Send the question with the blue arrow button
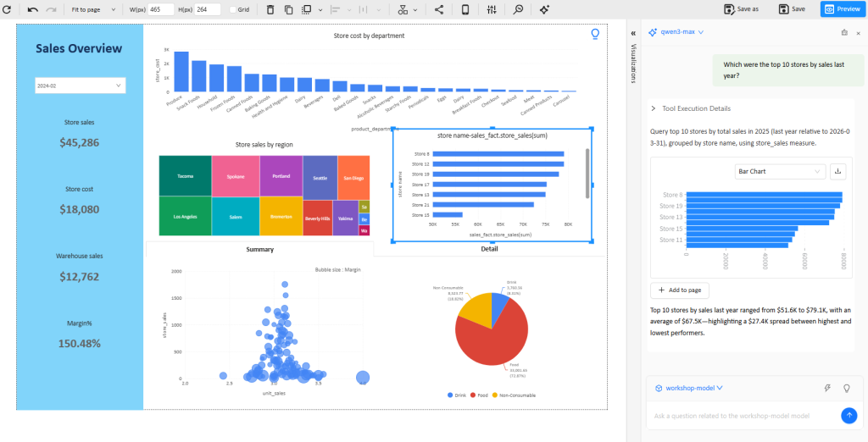Image resolution: width=868 pixels, height=442 pixels. point(849,415)
